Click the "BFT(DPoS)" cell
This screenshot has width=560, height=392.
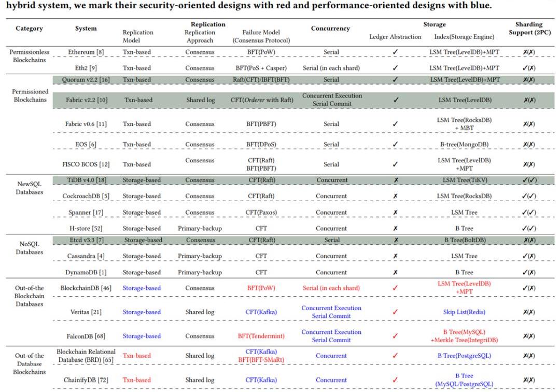pos(261,144)
